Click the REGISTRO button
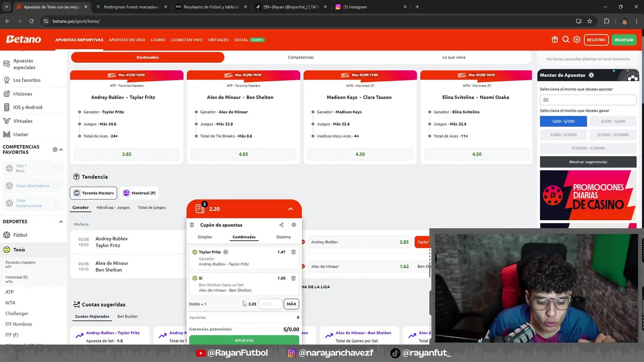 click(x=596, y=40)
